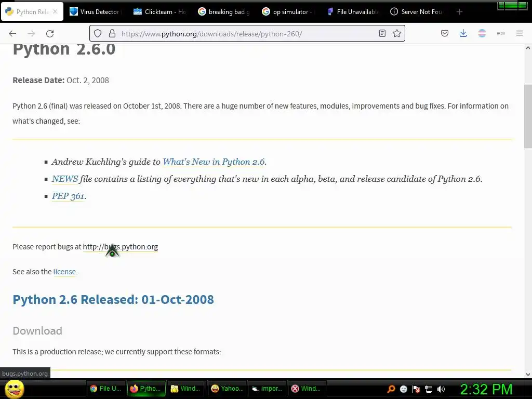Open the NEWS file link
Screen dimensions: 532x399
(x=64, y=179)
